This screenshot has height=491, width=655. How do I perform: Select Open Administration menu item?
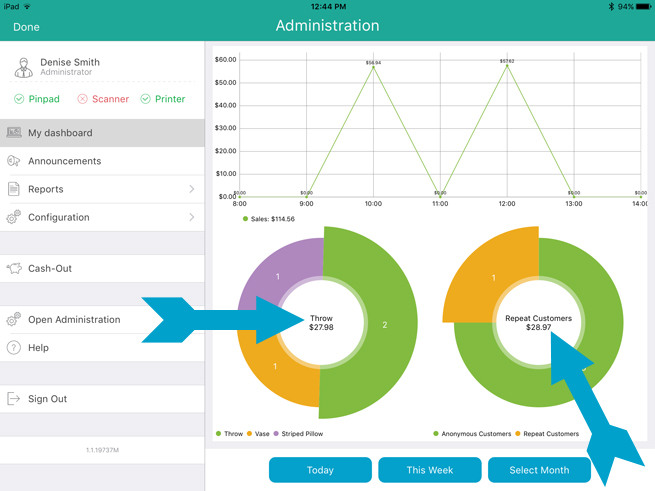[102, 320]
